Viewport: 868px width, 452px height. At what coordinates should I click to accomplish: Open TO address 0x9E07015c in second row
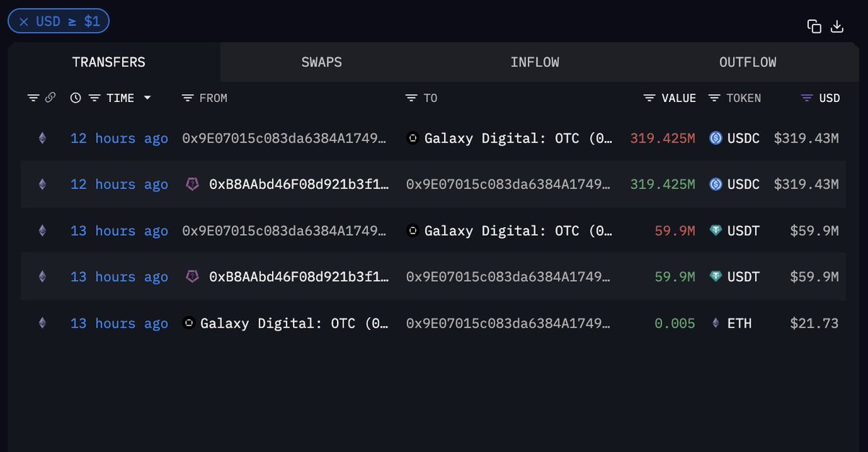click(509, 184)
